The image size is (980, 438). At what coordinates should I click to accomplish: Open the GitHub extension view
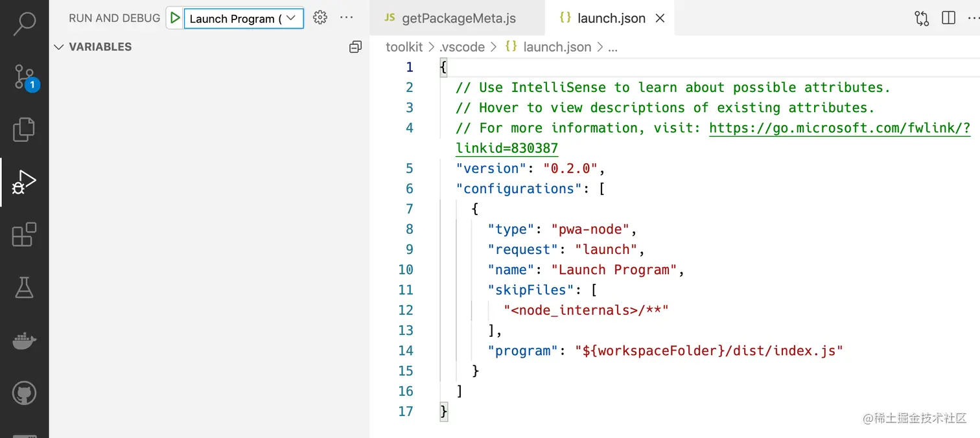[24, 393]
